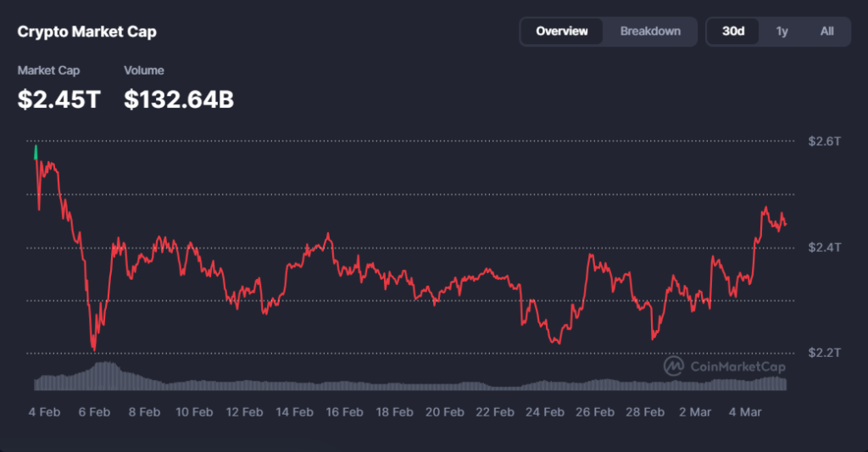Screen dimensions: 868x452
Task: Click the CoinMarketCap watermark text
Action: pyautogui.click(x=738, y=367)
